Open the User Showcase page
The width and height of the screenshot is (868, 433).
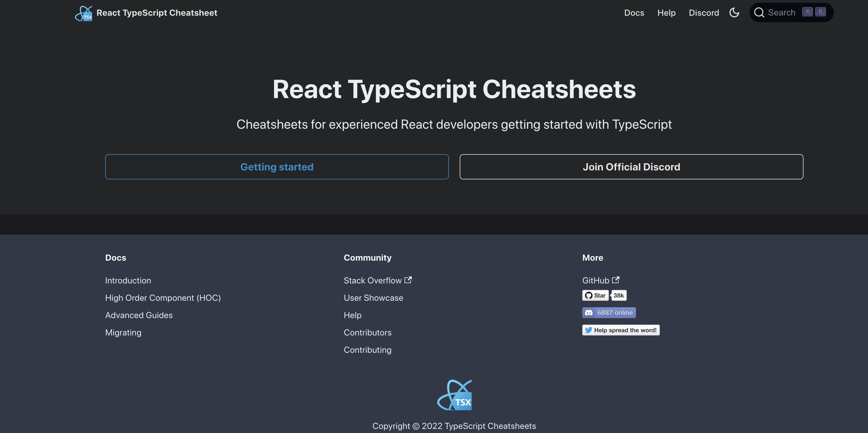click(x=373, y=298)
